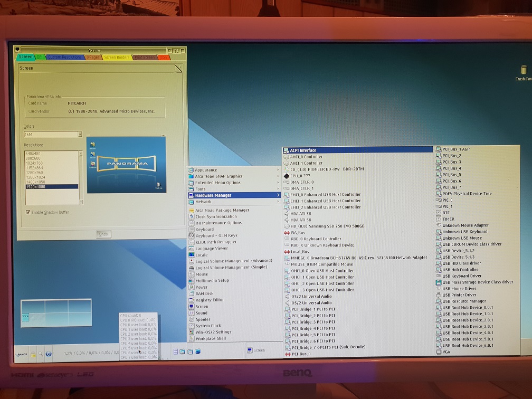
Task: Select USB Root Hub Device_6.0.1
Action: [477, 345]
